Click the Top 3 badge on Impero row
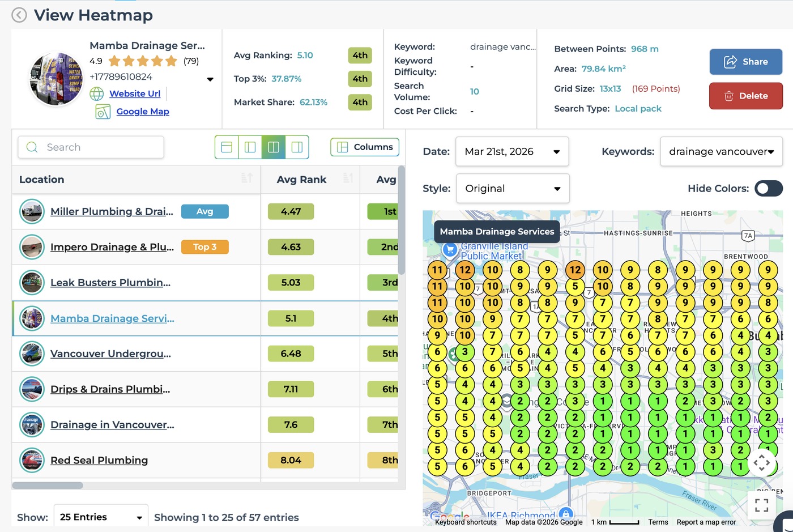793x532 pixels. (205, 247)
